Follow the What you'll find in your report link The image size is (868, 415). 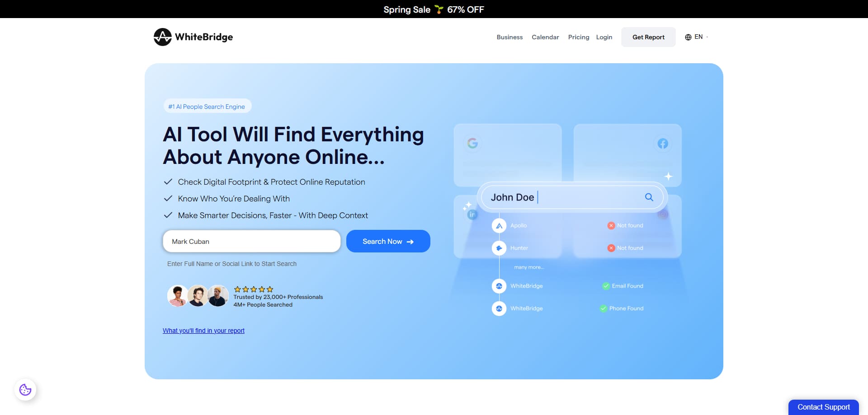pos(203,331)
